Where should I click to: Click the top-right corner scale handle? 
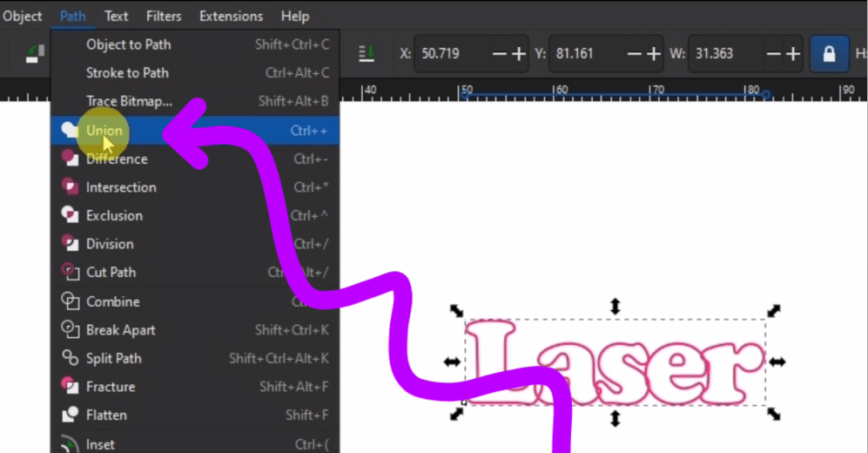(x=773, y=311)
